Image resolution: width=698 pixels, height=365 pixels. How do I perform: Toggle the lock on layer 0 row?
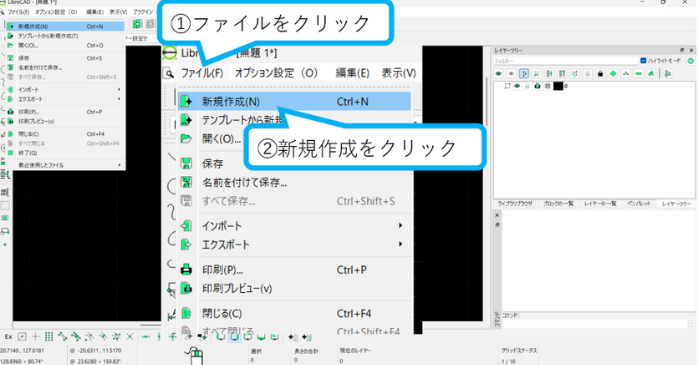point(527,86)
